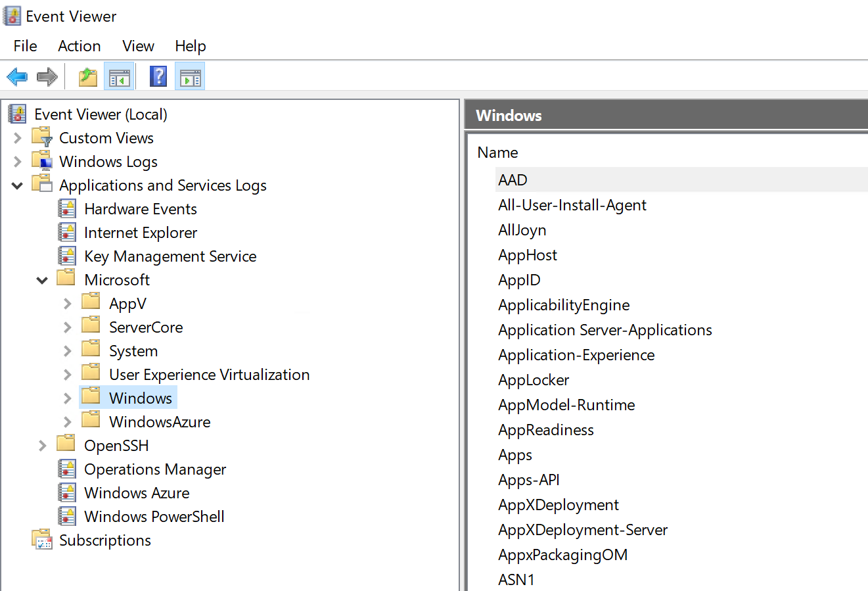Click the WindowsAzure folder icon

[x=91, y=420]
